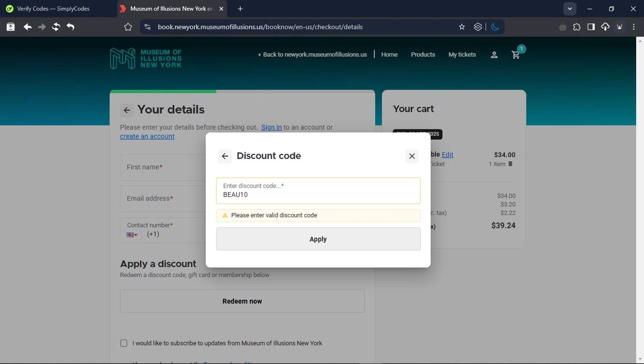Open a new browser tab
The image size is (644, 364).
click(240, 9)
